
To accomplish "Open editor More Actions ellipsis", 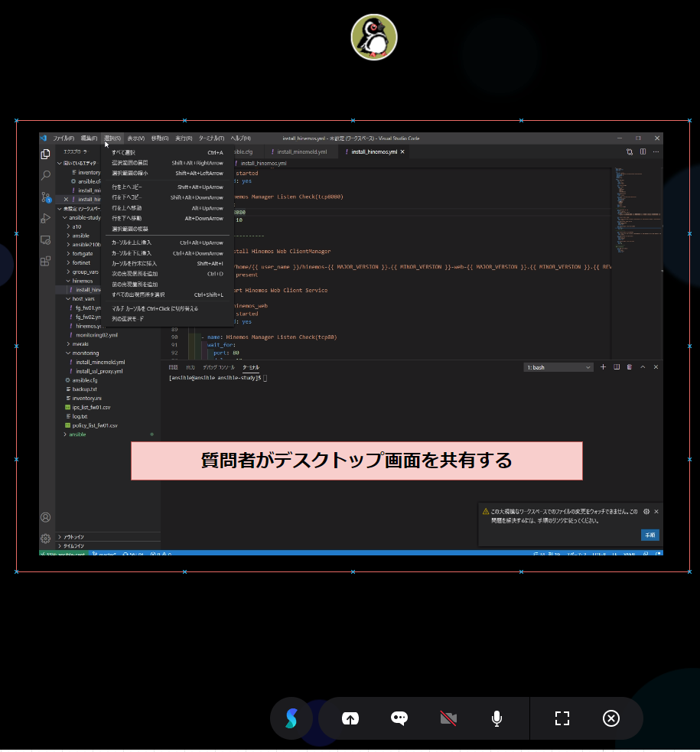I will (656, 151).
